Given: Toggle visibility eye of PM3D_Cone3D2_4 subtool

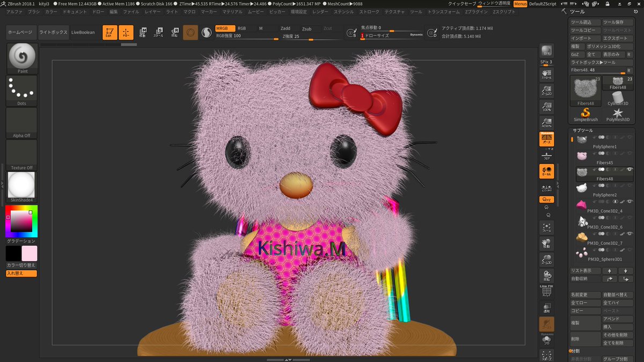Looking at the screenshot, I should 630,202.
